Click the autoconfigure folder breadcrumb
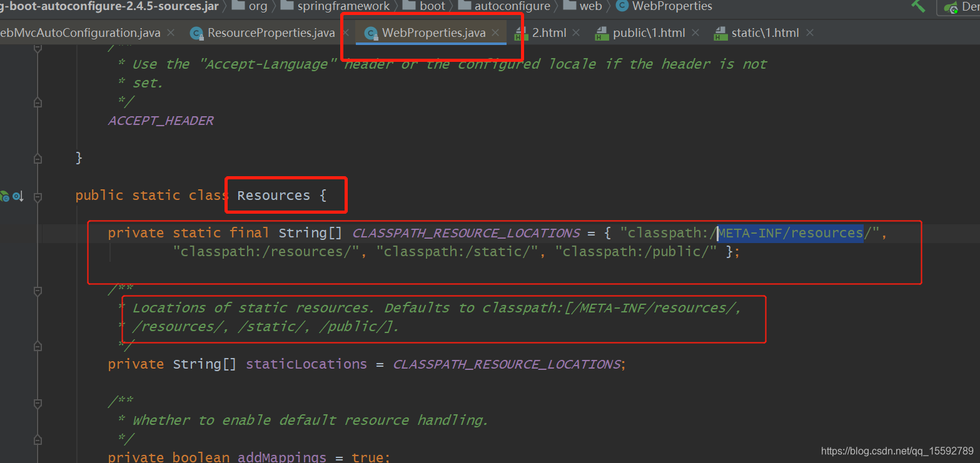Viewport: 980px width, 463px height. click(504, 6)
